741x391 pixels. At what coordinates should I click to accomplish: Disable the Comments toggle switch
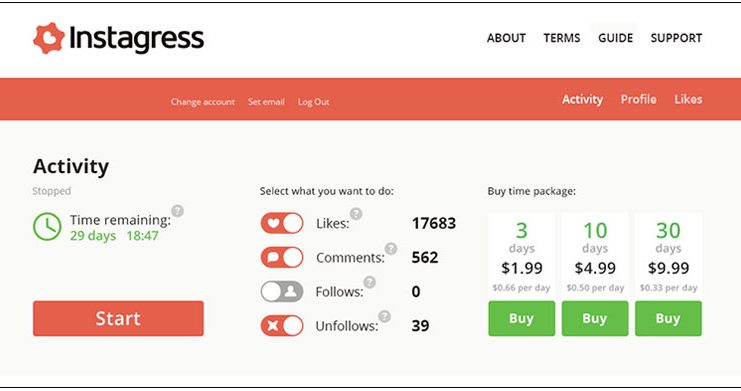coord(282,257)
